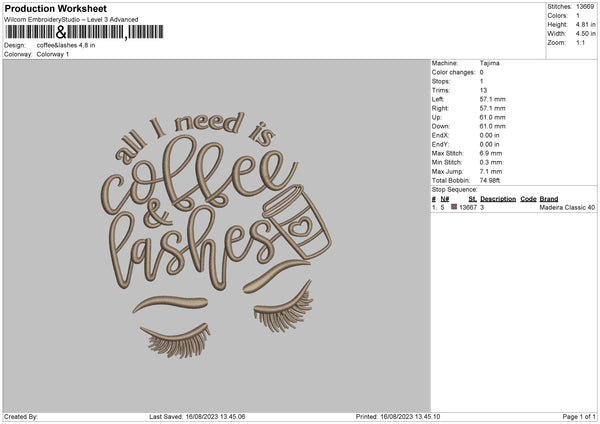Click the 'coffee' script lettering

click(x=199, y=175)
